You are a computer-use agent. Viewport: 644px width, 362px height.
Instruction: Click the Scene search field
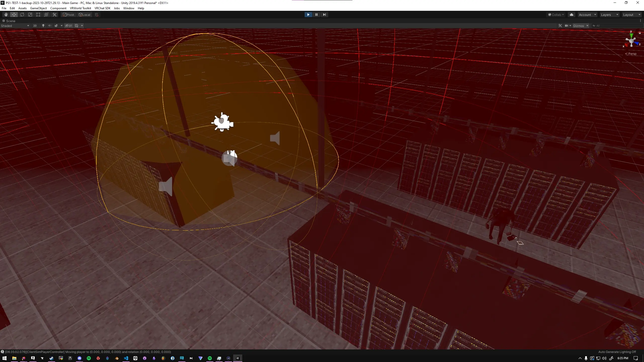[x=617, y=26]
